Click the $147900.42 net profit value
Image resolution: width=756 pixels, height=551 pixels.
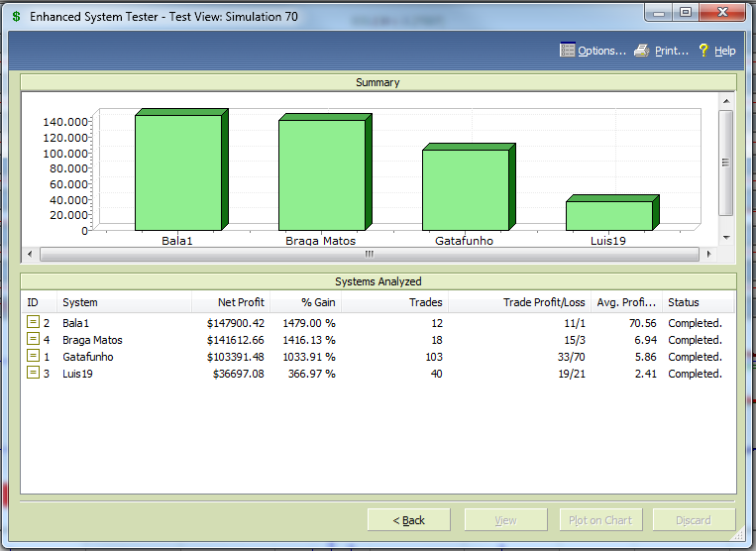coord(236,323)
